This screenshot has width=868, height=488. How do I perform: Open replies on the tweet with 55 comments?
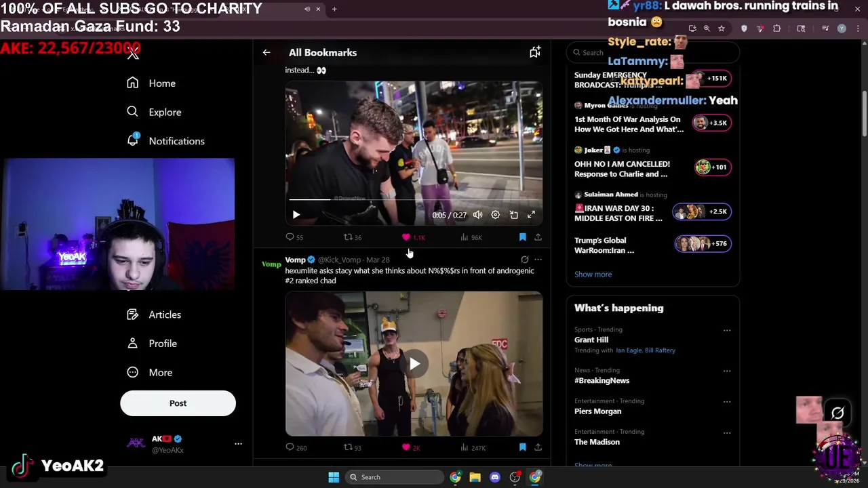click(294, 237)
